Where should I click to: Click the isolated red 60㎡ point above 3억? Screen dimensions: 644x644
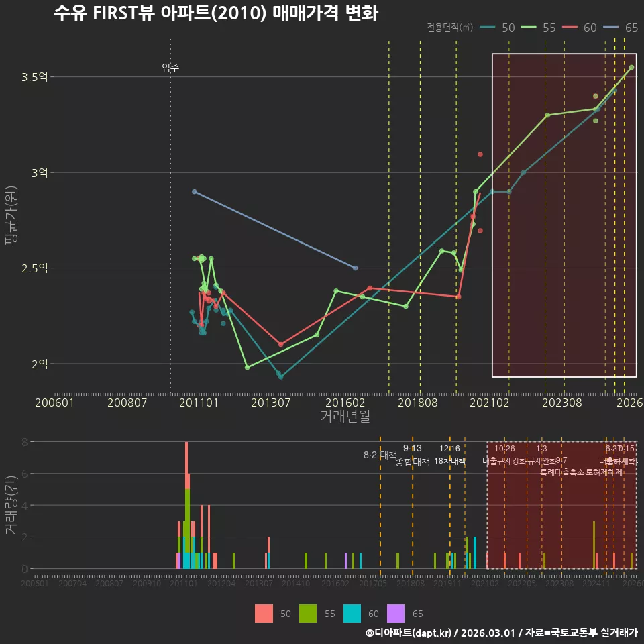[x=480, y=154]
